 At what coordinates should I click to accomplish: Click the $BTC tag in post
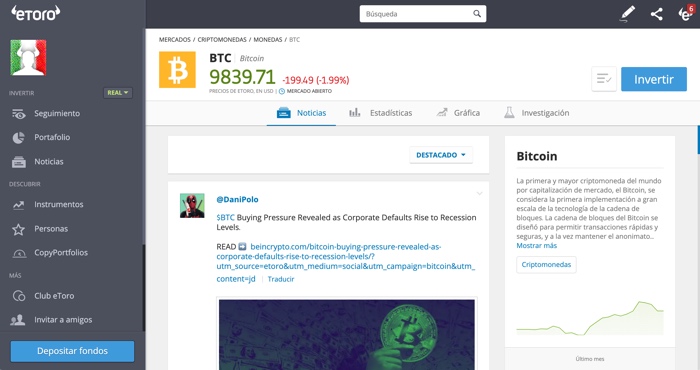[x=225, y=217]
